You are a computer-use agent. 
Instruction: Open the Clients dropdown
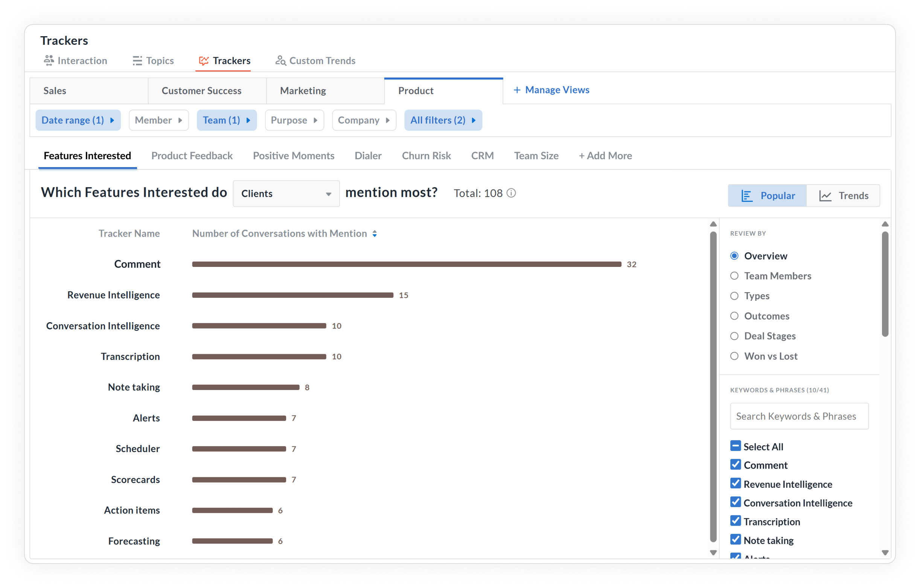(286, 193)
